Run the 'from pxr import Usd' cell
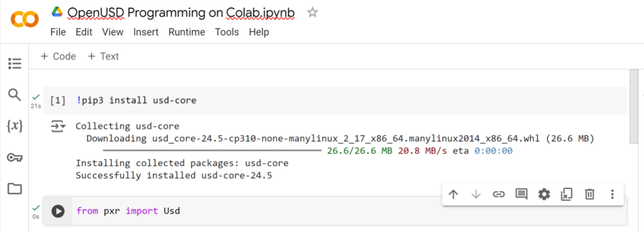 pyautogui.click(x=58, y=211)
